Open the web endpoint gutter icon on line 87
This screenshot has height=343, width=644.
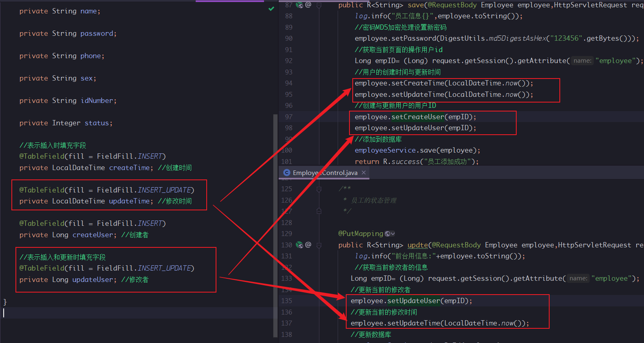point(299,5)
